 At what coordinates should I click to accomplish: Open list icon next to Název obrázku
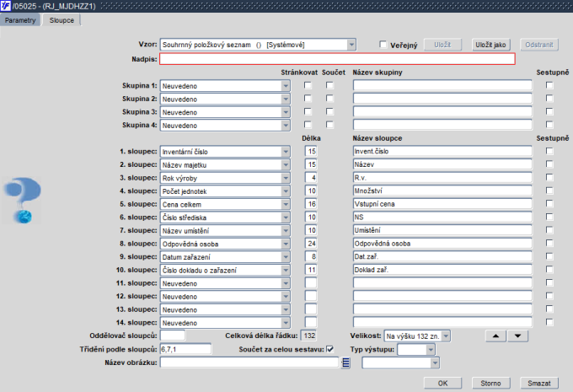tap(345, 362)
